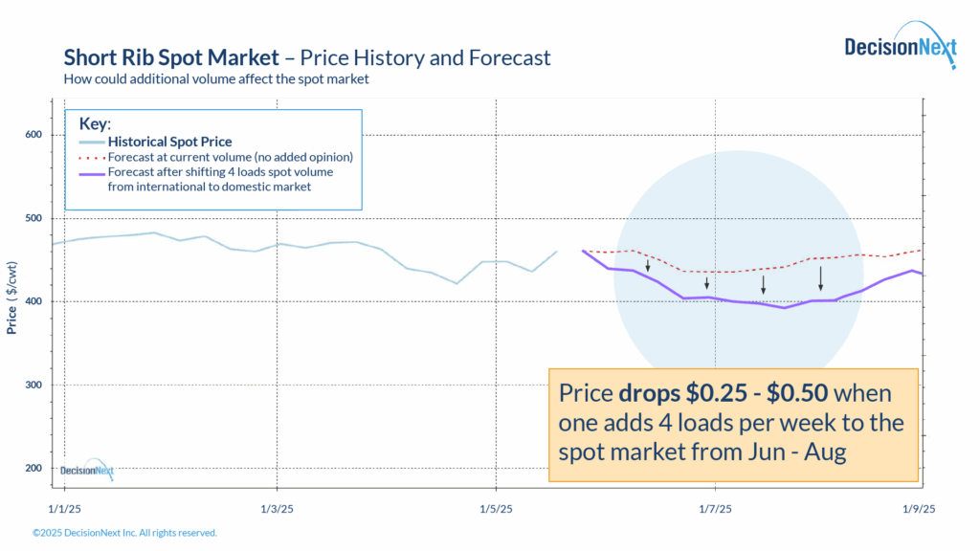The width and height of the screenshot is (980, 551).
Task: Click the orange price drops callout box
Action: click(x=733, y=425)
